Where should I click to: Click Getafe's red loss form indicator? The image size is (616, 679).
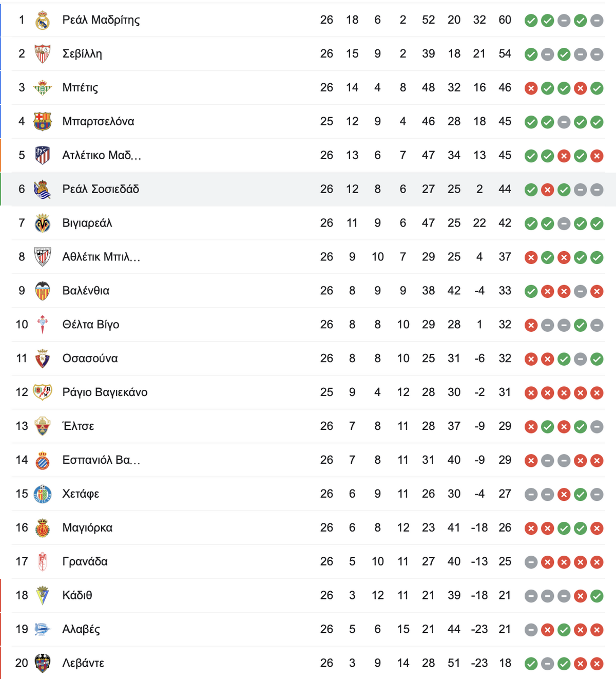[564, 495]
